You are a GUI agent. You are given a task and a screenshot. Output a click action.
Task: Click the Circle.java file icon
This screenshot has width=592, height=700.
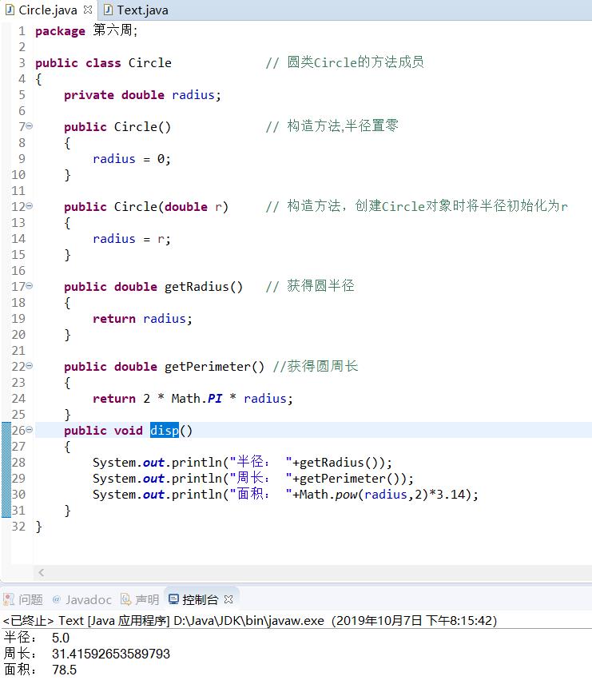point(10,10)
